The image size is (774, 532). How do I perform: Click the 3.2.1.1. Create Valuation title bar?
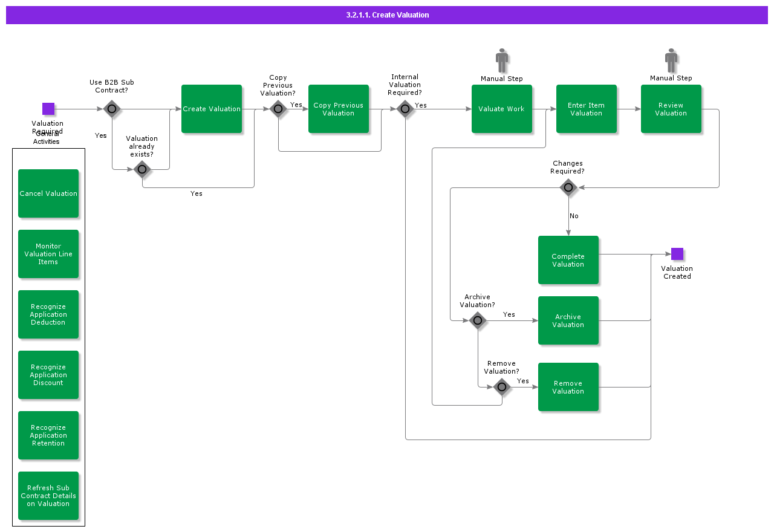387,15
